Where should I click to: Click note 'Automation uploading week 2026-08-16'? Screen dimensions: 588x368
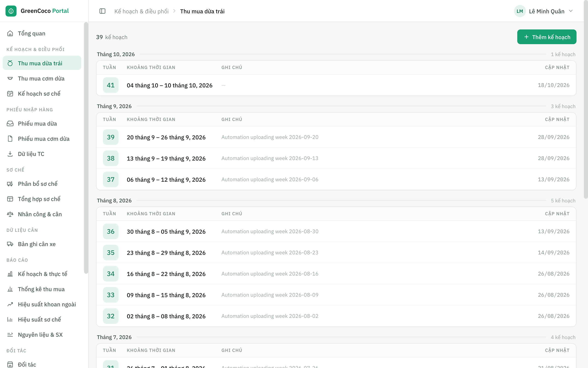coord(270,273)
